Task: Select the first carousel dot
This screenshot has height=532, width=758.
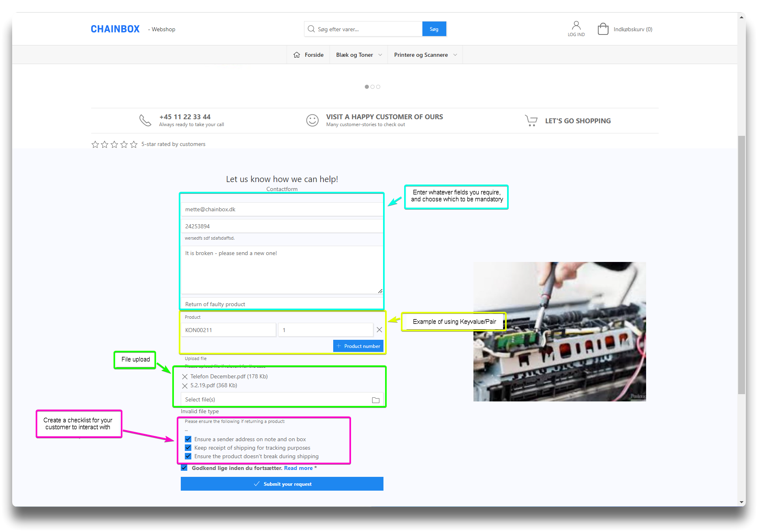Action: tap(367, 87)
